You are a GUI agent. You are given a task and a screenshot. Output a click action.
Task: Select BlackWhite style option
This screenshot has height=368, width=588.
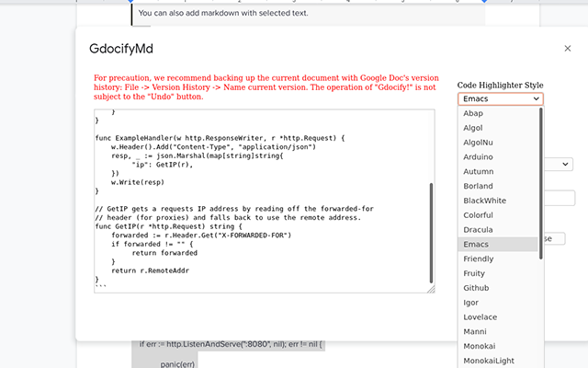click(498, 201)
